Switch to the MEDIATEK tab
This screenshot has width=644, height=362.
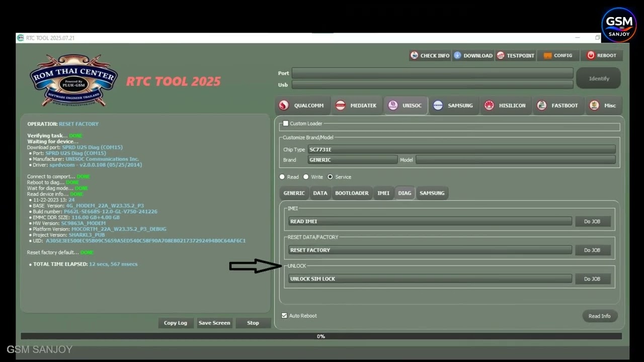[x=357, y=106]
